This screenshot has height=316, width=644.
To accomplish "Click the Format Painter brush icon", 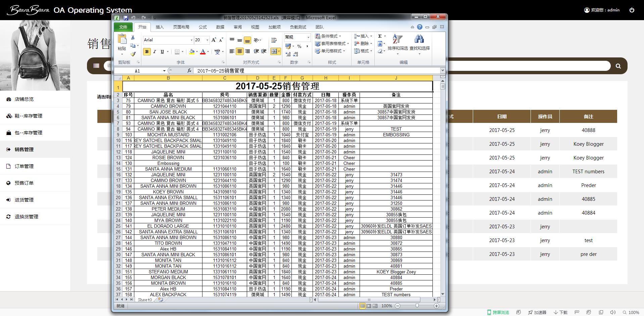I will (x=133, y=54).
